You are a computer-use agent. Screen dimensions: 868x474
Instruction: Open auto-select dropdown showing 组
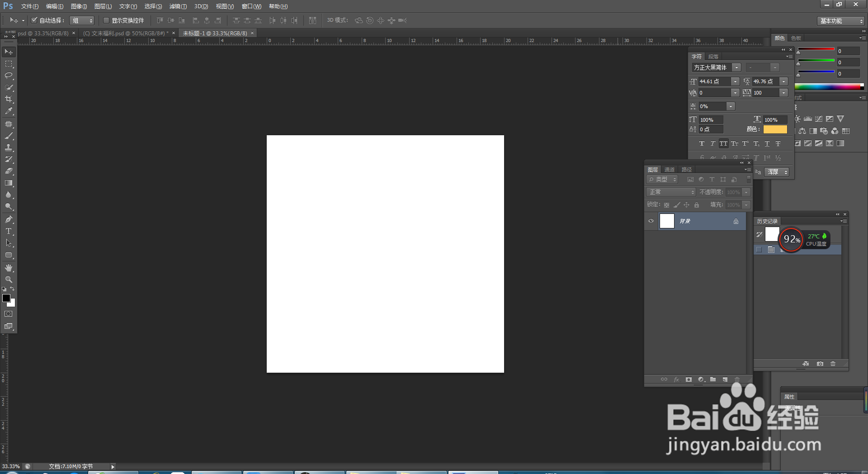point(82,20)
